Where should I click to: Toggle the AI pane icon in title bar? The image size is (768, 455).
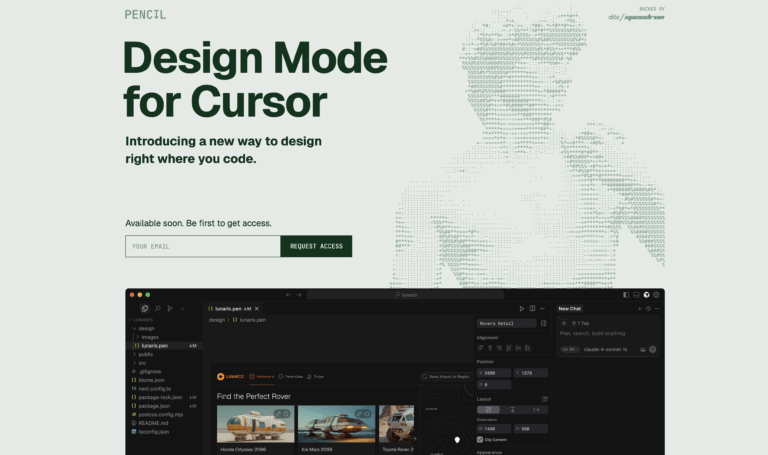coord(646,295)
